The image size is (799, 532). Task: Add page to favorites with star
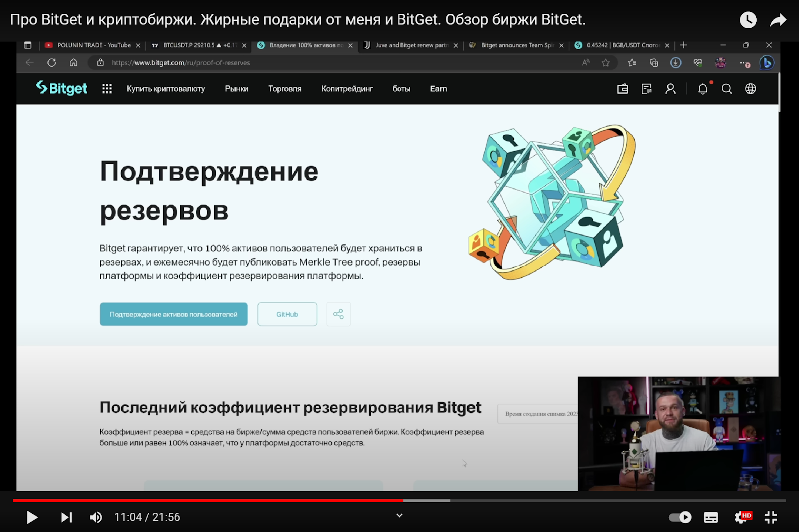point(606,63)
